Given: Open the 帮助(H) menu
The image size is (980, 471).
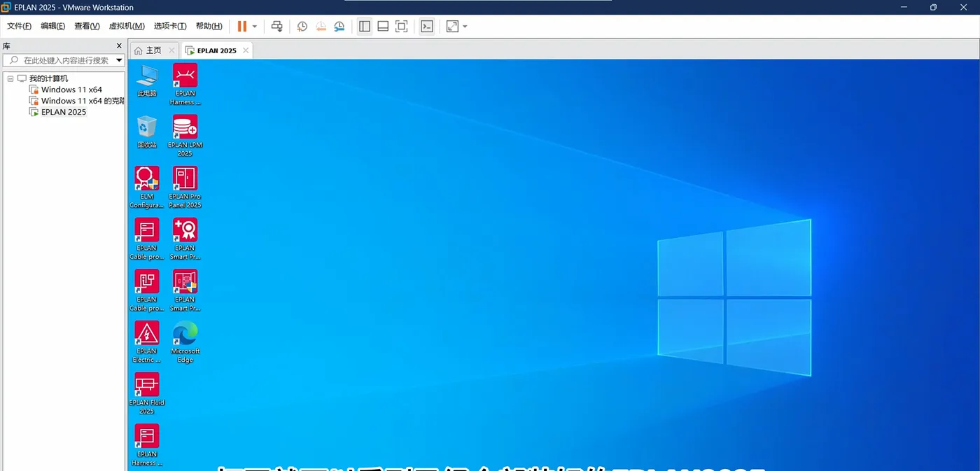Looking at the screenshot, I should coord(209,26).
